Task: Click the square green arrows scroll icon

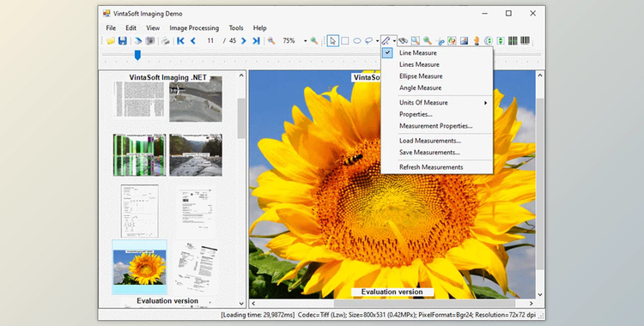Action: 501,40
